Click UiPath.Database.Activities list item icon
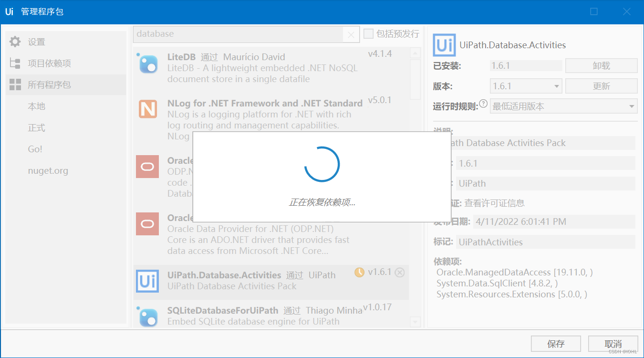The width and height of the screenshot is (644, 358). click(147, 281)
